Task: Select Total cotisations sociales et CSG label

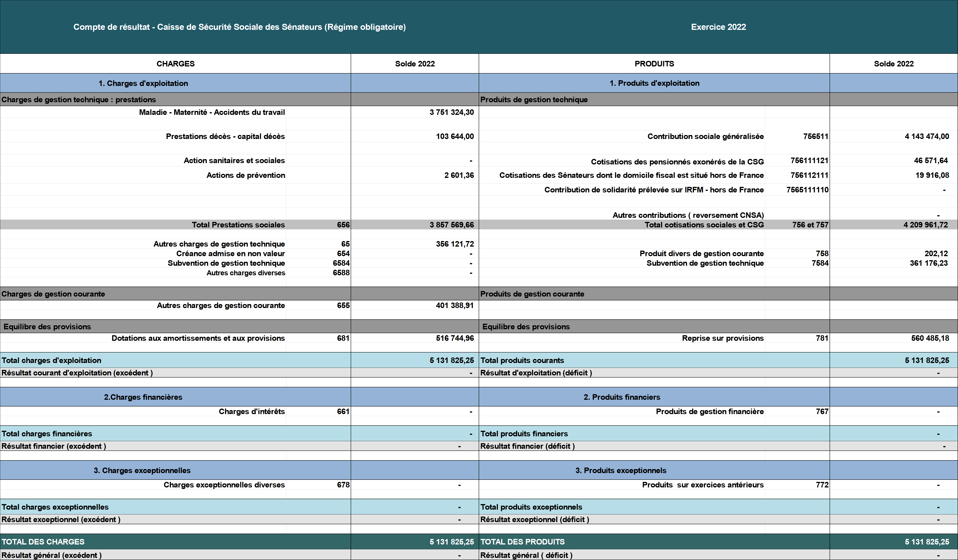Action: click(704, 225)
